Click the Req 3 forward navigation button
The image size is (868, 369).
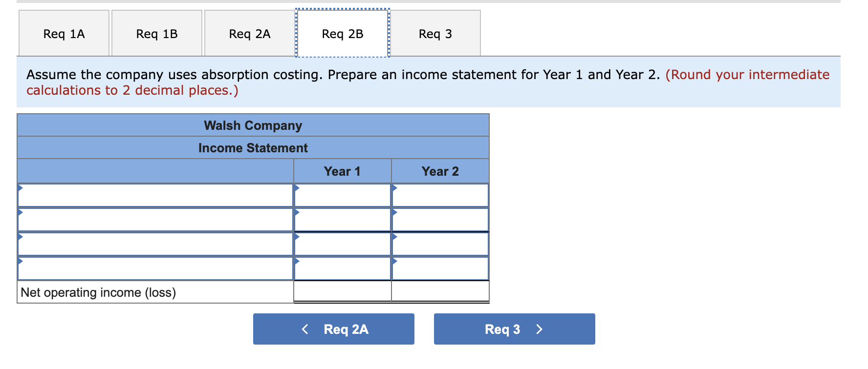[514, 329]
